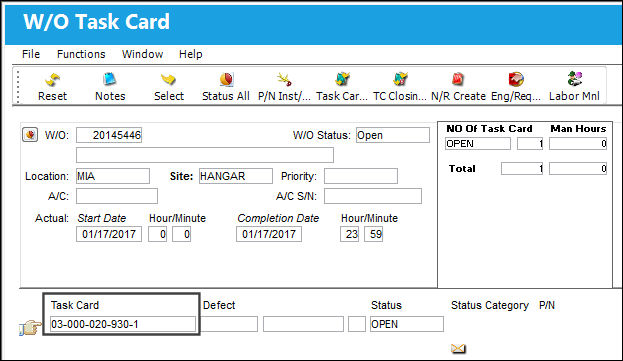
Task: Click the Site field containing HANGAR
Action: [236, 176]
